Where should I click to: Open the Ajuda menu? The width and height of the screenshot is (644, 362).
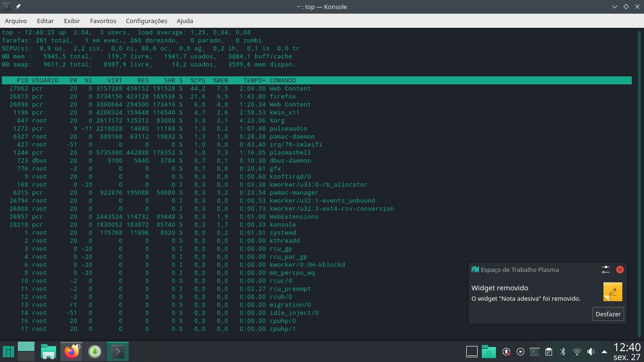(x=185, y=21)
